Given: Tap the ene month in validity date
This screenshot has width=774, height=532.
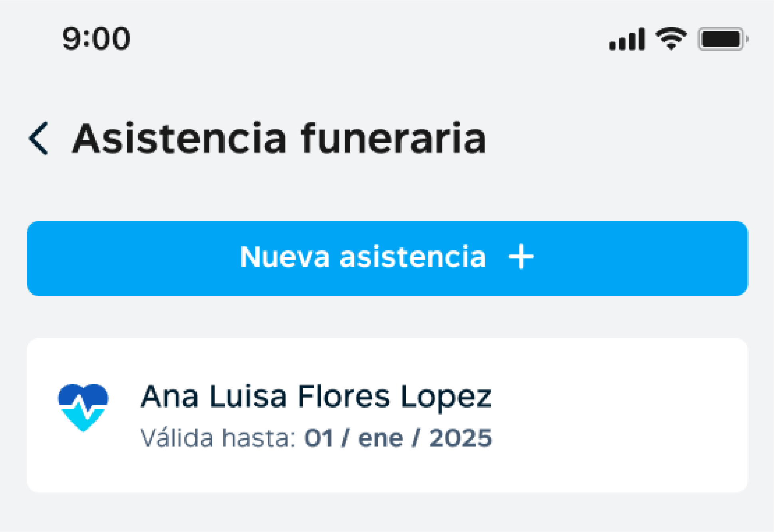Looking at the screenshot, I should tap(381, 439).
